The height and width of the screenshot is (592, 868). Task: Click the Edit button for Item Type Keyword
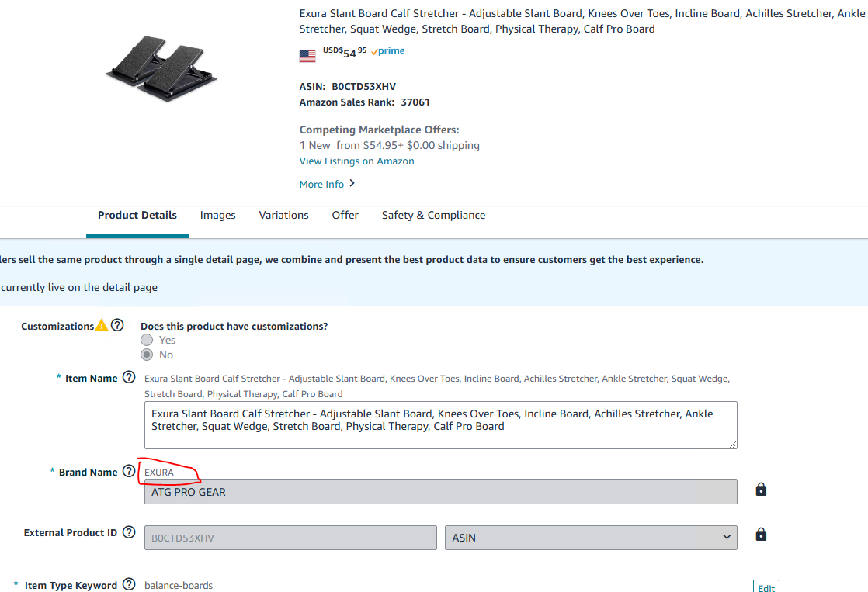(766, 587)
